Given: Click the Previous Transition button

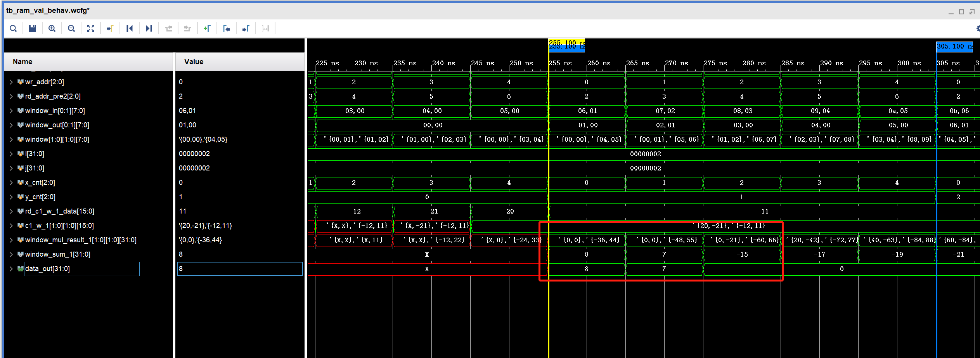Looking at the screenshot, I should tap(168, 28).
